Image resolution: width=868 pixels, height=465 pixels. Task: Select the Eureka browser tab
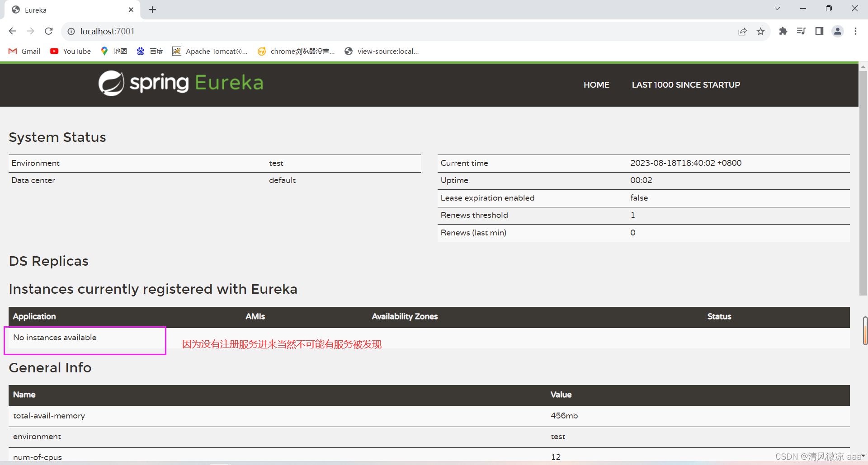pyautogui.click(x=72, y=9)
